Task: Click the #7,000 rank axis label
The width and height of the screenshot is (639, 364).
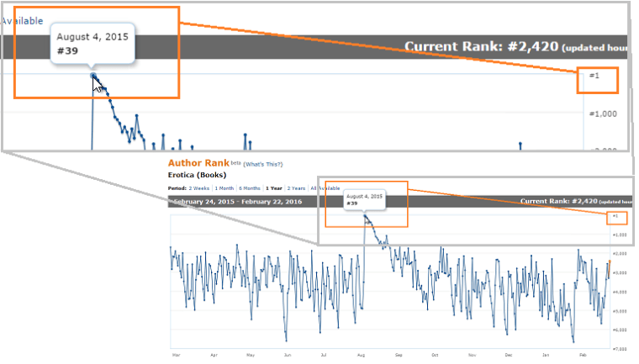Action: pyautogui.click(x=618, y=348)
